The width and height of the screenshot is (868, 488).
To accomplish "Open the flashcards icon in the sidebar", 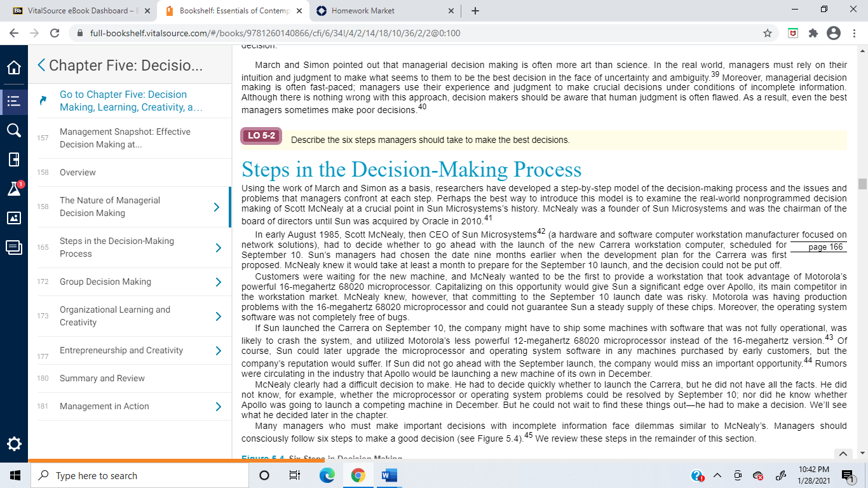I will 14,159.
